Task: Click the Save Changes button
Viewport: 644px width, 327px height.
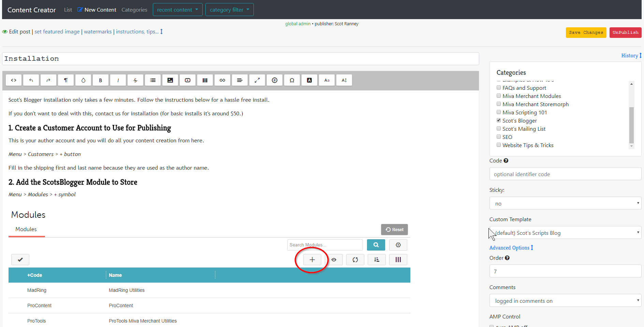Action: [586, 32]
